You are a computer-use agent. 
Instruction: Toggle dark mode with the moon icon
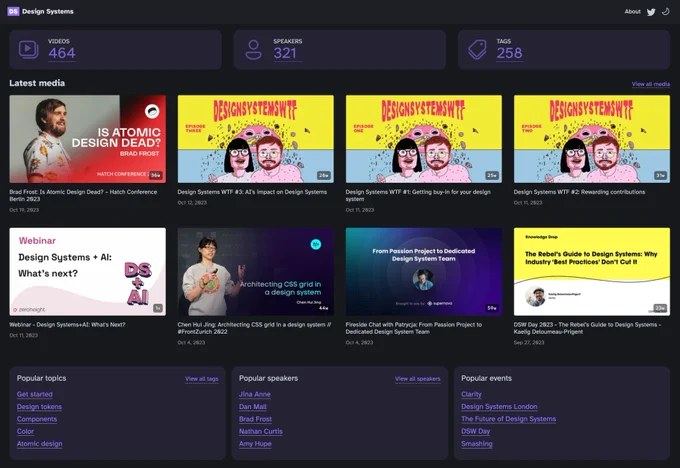tap(666, 12)
